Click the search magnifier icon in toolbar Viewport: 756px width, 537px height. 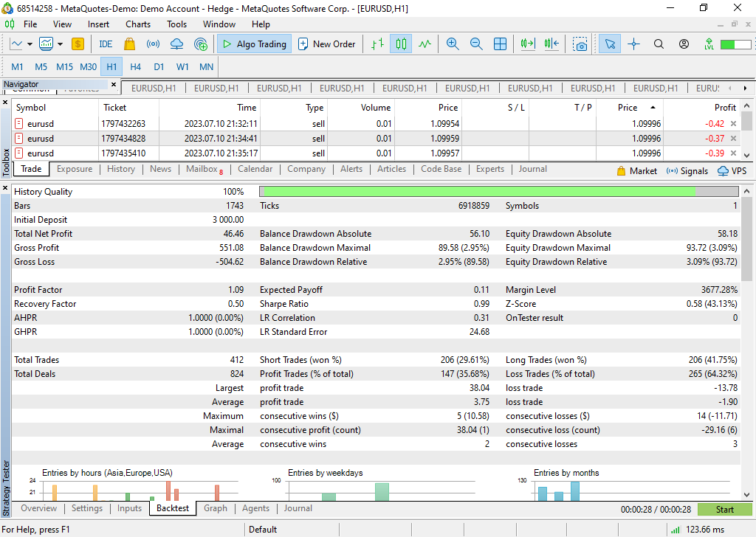coord(659,44)
